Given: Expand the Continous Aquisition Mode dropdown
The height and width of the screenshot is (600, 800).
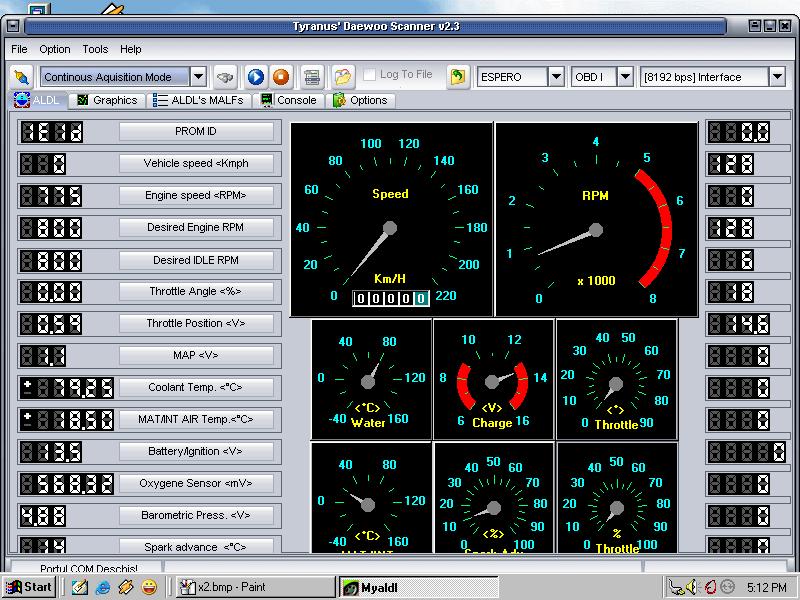Looking at the screenshot, I should pos(198,76).
